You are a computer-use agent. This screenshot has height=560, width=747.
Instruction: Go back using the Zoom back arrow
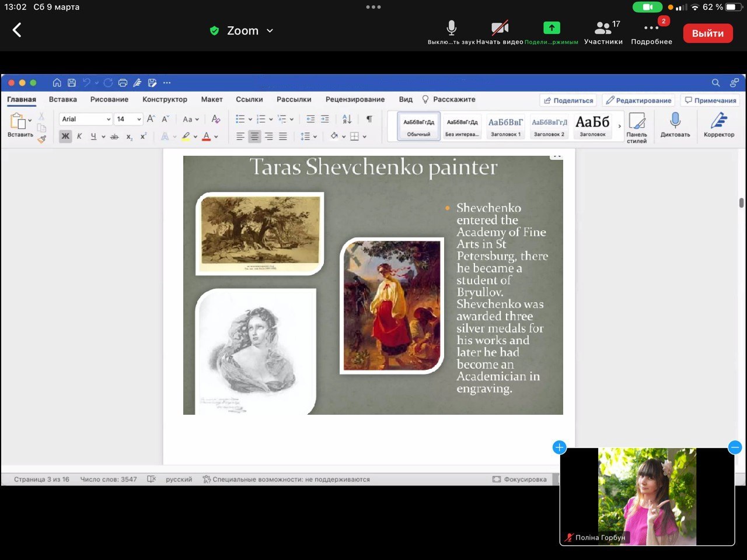pos(17,30)
